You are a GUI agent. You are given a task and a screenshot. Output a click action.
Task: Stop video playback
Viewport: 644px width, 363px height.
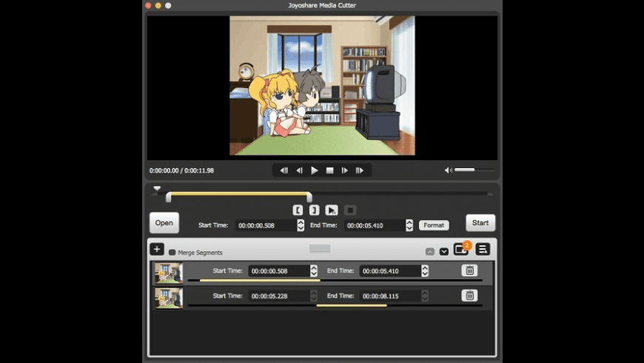click(329, 170)
